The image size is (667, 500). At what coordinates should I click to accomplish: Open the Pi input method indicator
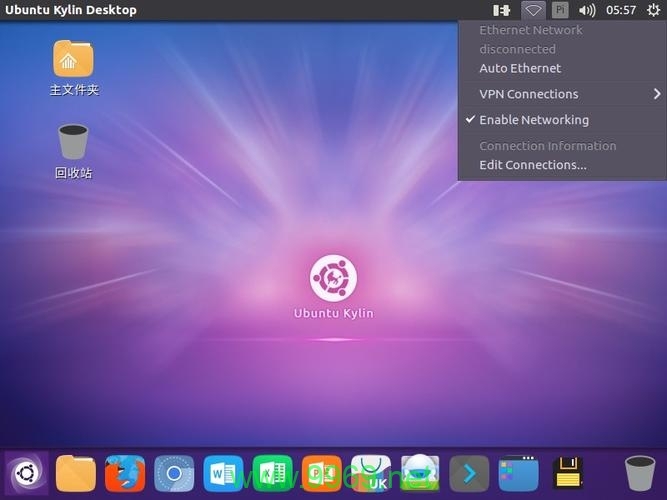coord(560,10)
